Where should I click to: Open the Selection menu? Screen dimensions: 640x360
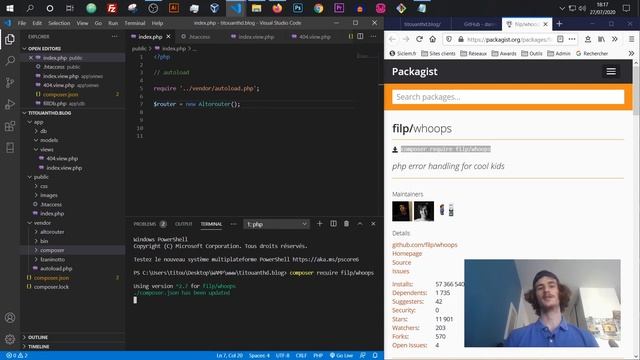59,23
